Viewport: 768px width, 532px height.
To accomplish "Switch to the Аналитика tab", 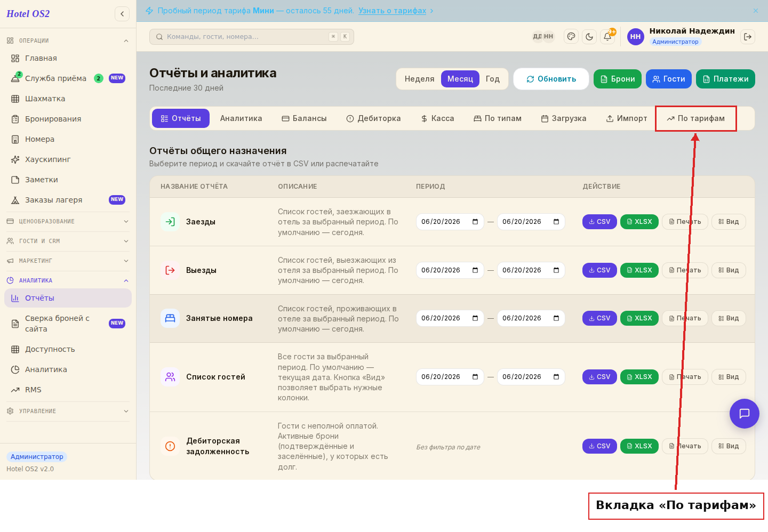I will [241, 118].
